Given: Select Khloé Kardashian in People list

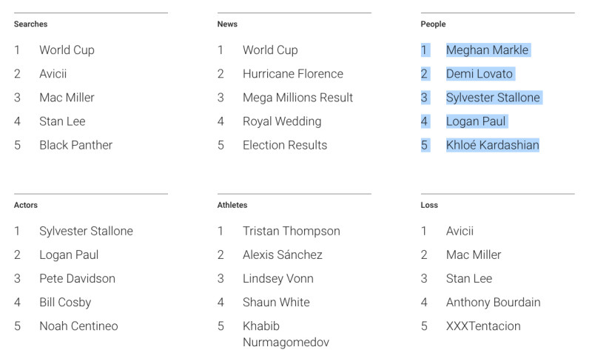Looking at the screenshot, I should (x=493, y=145).
